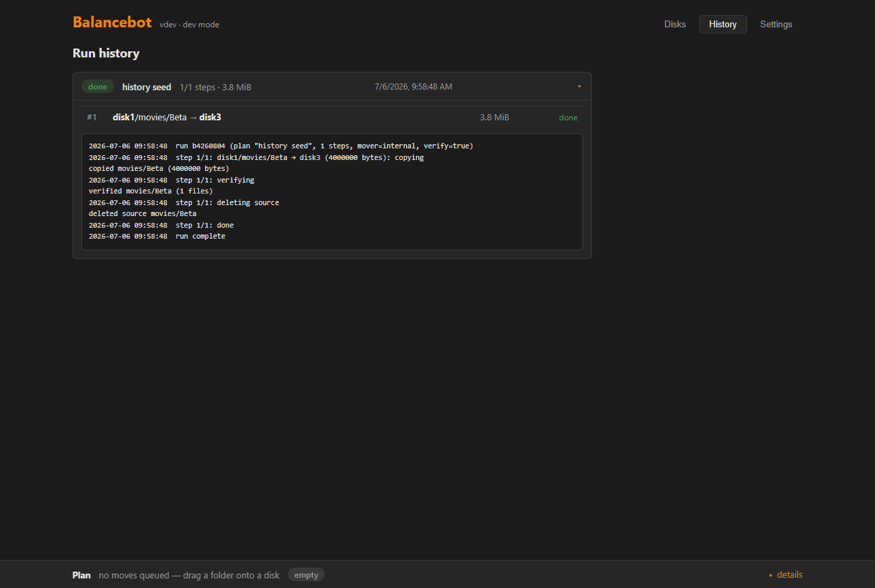Click log line 'step 1/1: done'
This screenshot has width=875, height=588.
tap(161, 225)
